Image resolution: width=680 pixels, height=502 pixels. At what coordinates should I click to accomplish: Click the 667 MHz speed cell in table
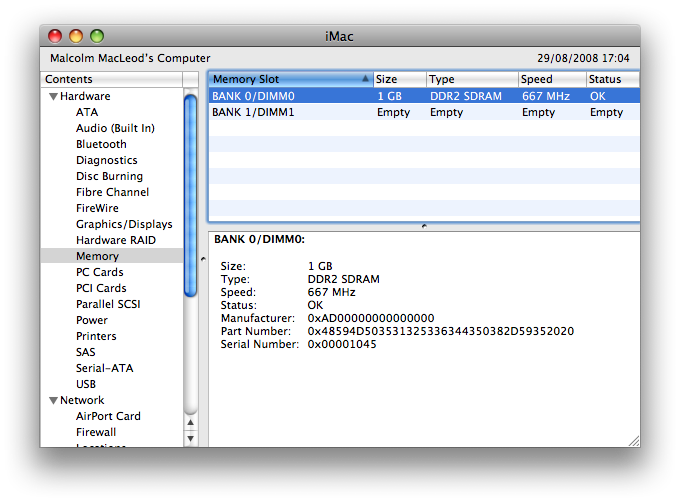(546, 96)
